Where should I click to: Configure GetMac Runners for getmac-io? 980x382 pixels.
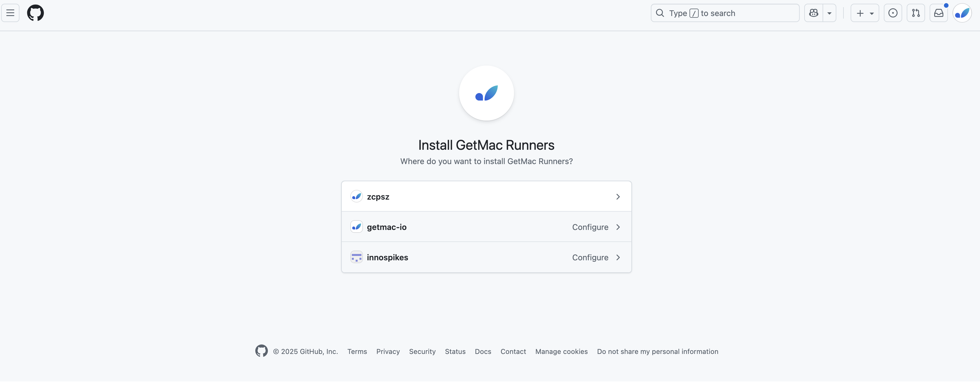coord(590,227)
